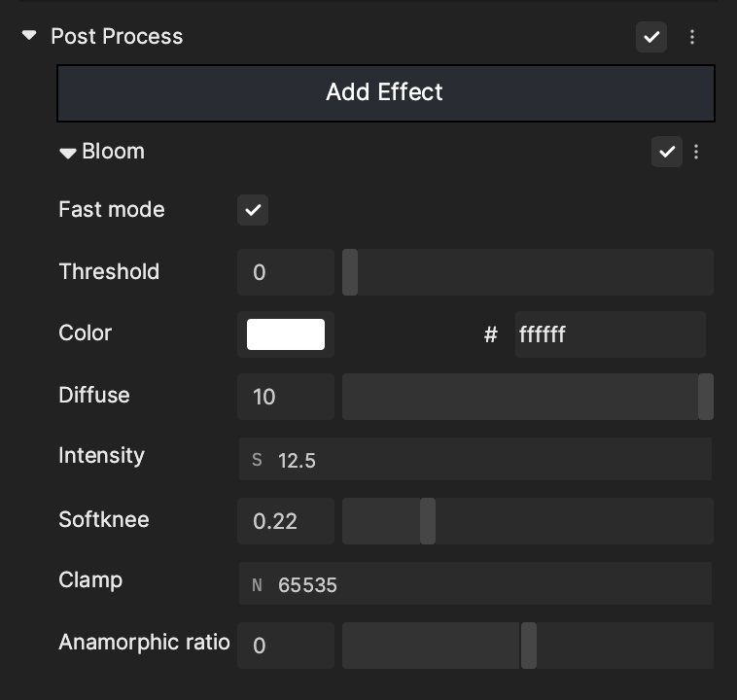Toggle the Post Process enabled checkbox
Screen dimensions: 737x700
pos(651,37)
